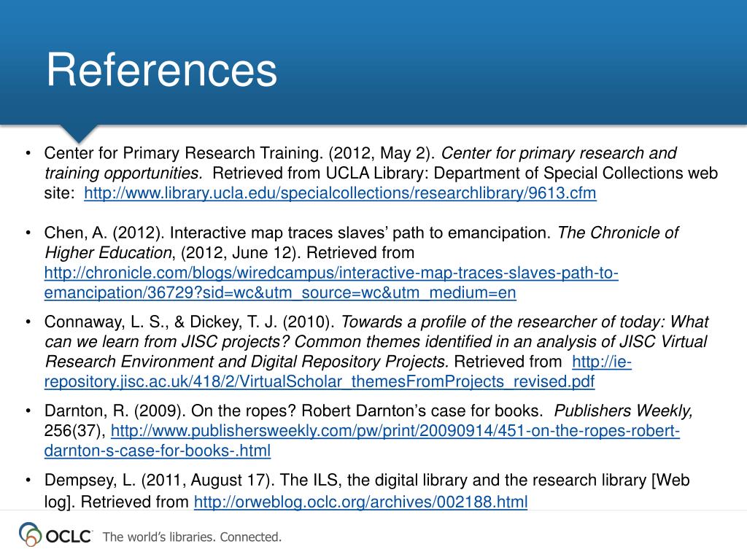Select the References slide title
747x560 pixels.
[161, 70]
